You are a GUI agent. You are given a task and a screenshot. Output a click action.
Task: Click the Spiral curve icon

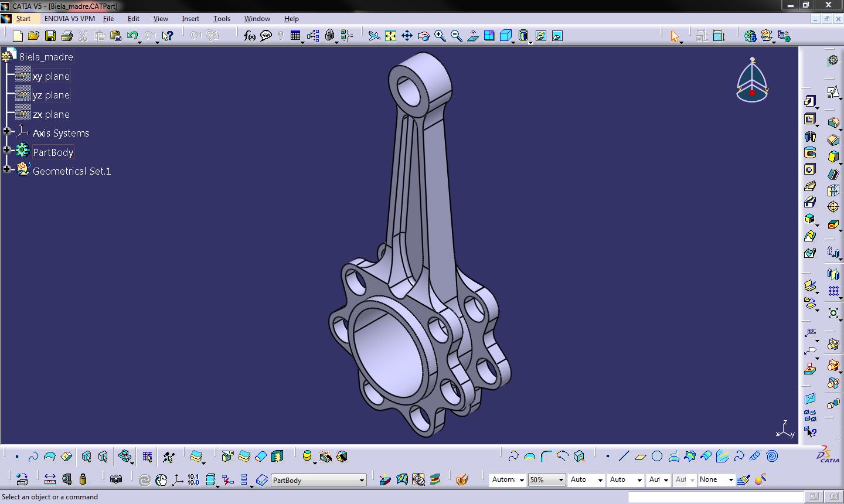(x=772, y=456)
